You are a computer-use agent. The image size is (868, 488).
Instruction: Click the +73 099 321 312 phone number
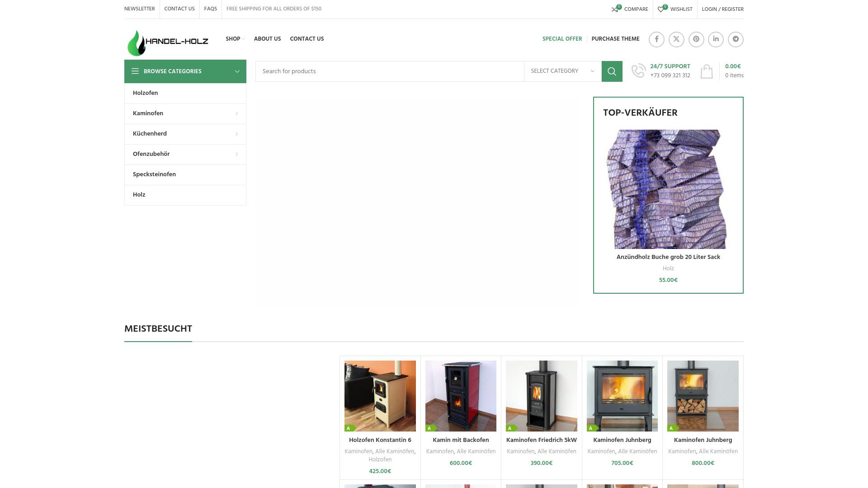pos(670,75)
